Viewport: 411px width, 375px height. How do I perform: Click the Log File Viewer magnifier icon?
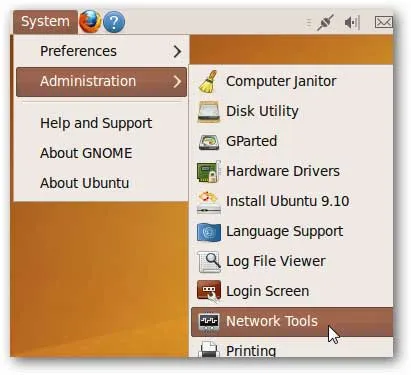pos(209,262)
